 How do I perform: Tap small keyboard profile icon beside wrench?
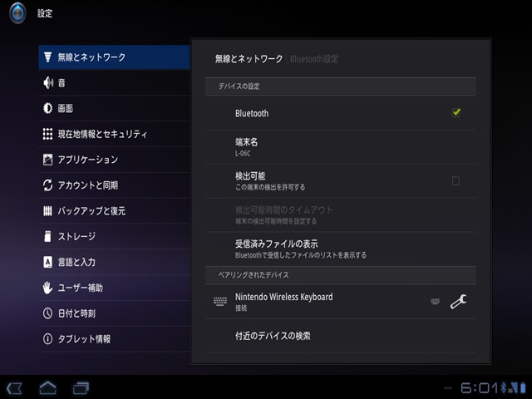pyautogui.click(x=436, y=301)
